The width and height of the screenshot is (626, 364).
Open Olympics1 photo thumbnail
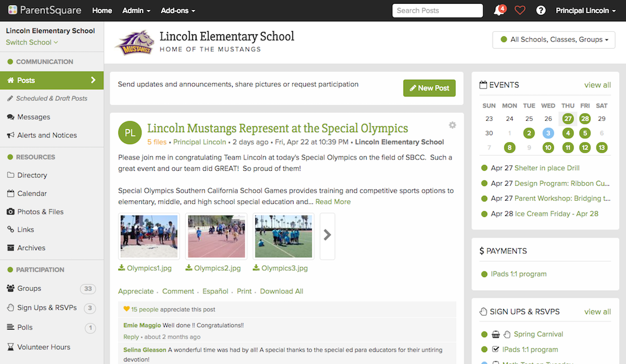(x=149, y=236)
